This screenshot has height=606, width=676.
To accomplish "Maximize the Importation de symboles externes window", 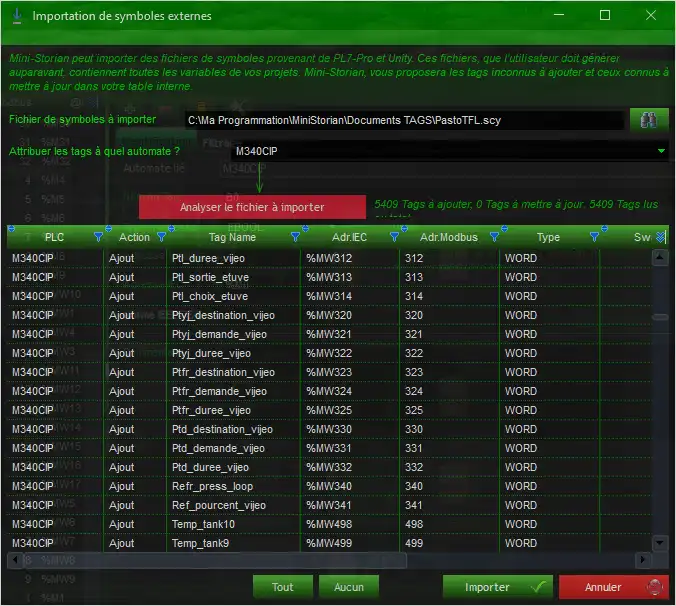I will pos(605,16).
